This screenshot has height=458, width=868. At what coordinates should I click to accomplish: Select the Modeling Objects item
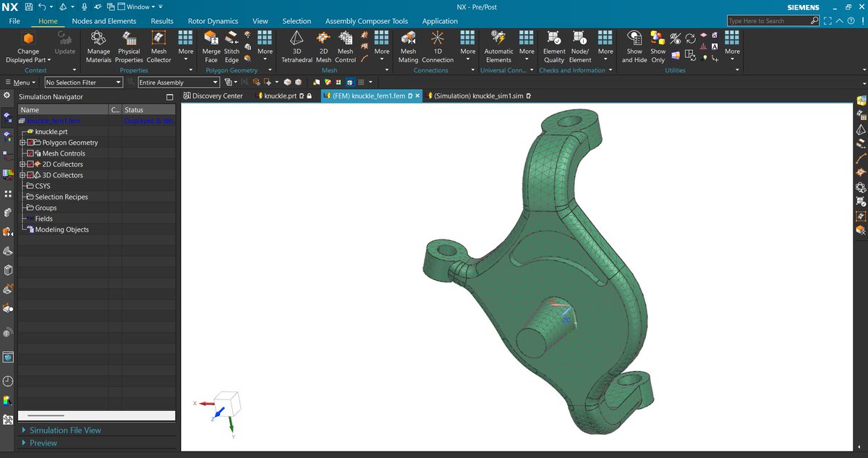pyautogui.click(x=61, y=229)
